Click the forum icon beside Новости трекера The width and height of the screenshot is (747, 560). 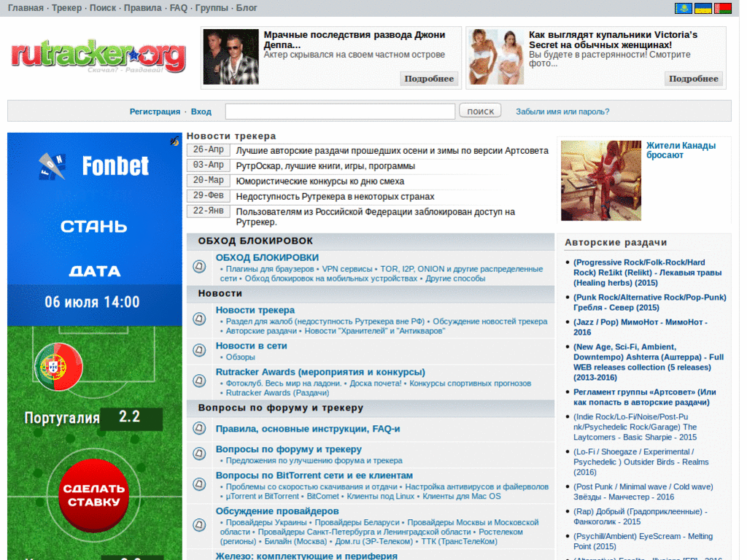pos(198,319)
